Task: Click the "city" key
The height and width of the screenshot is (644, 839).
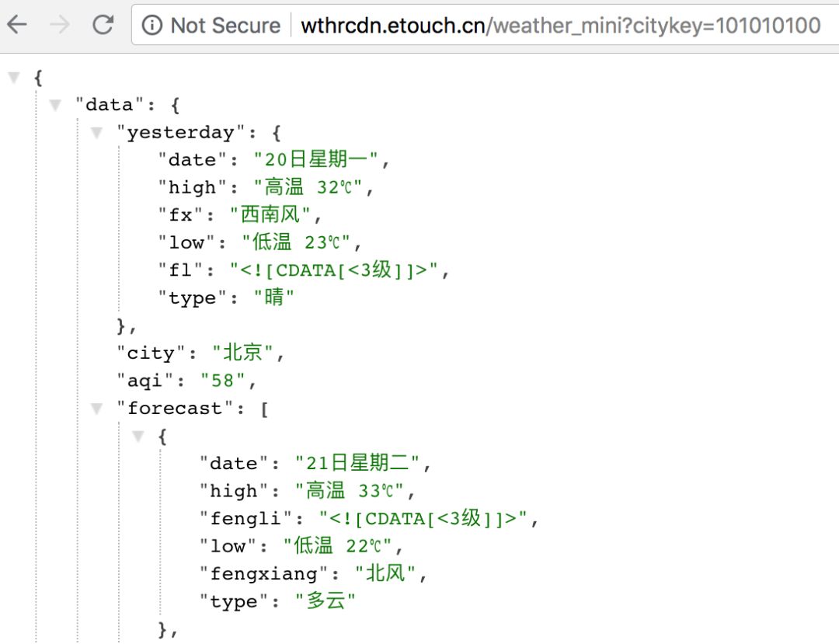Action: point(151,353)
